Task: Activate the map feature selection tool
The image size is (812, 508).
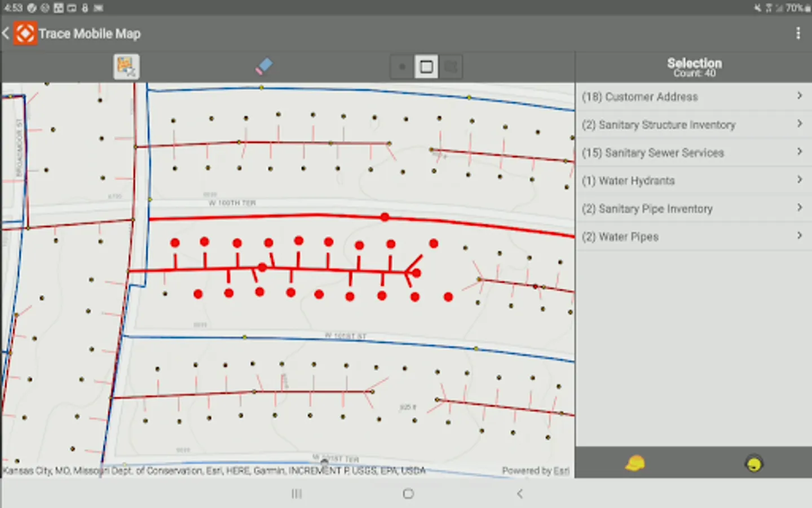Action: [126, 67]
